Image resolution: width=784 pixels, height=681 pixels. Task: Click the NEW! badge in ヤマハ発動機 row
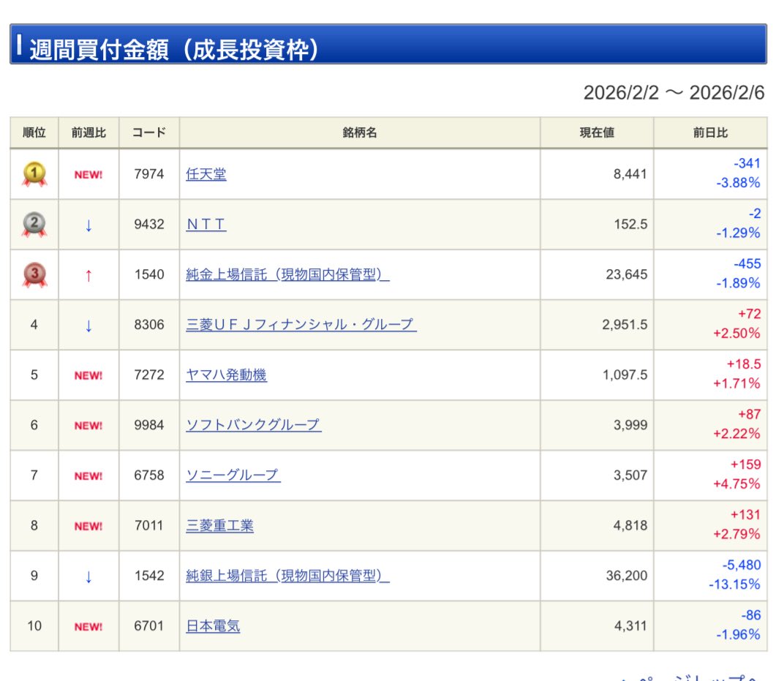[88, 375]
